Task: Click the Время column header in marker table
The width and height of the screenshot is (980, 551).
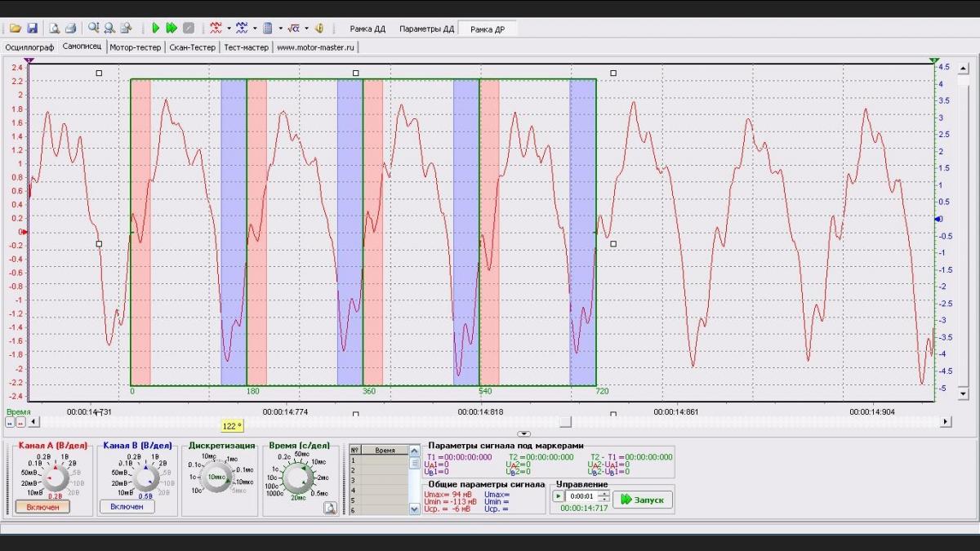Action: pos(385,451)
